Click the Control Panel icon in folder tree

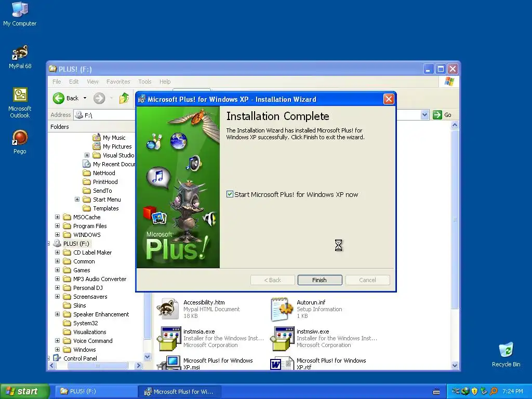point(57,358)
